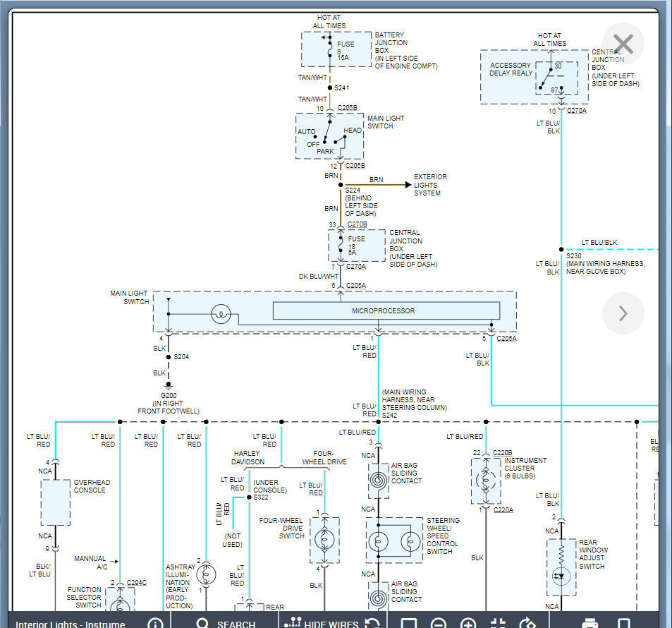Click the reset arrow next to HIDE WIRES

pyautogui.click(x=373, y=623)
